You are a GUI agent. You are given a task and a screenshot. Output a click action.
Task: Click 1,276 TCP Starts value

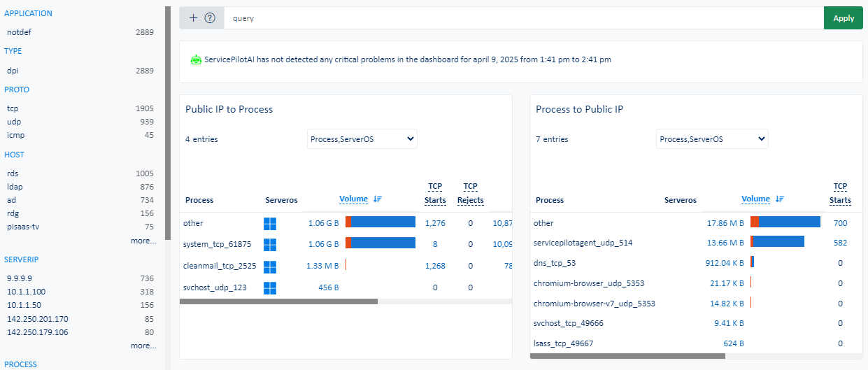pyautogui.click(x=435, y=223)
